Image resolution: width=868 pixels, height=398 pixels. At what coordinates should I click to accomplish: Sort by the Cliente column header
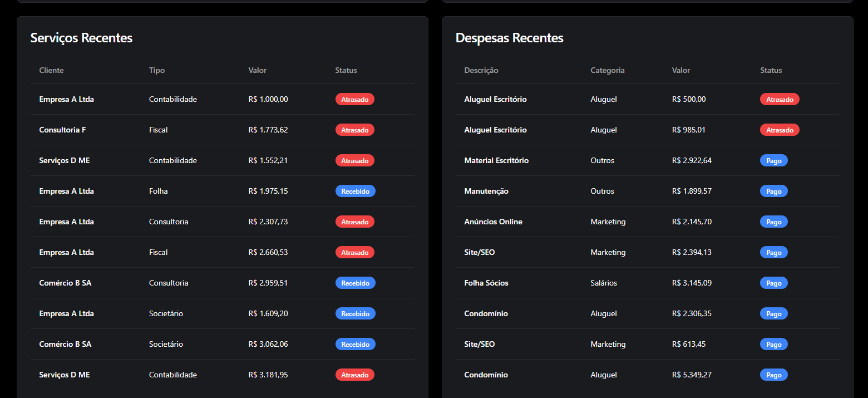click(51, 70)
